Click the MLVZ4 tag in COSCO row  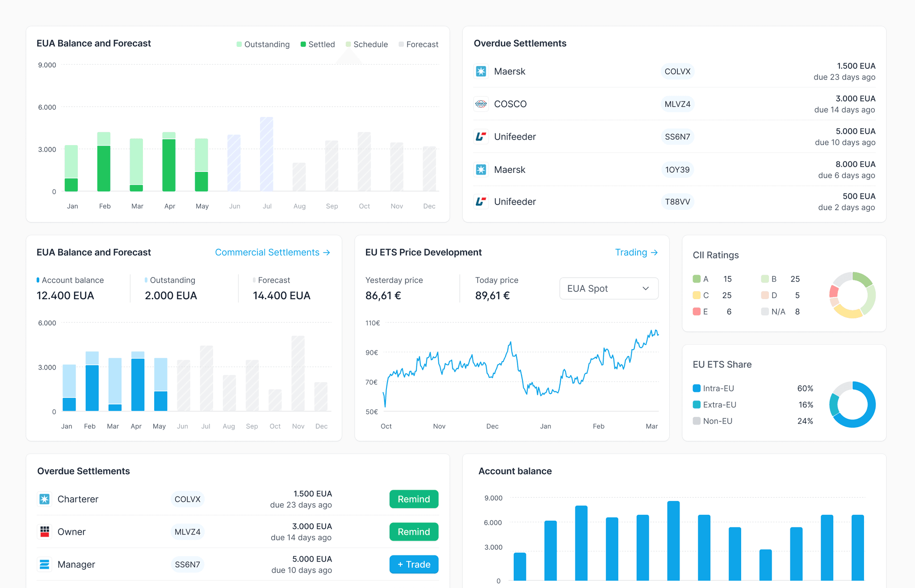tap(677, 104)
